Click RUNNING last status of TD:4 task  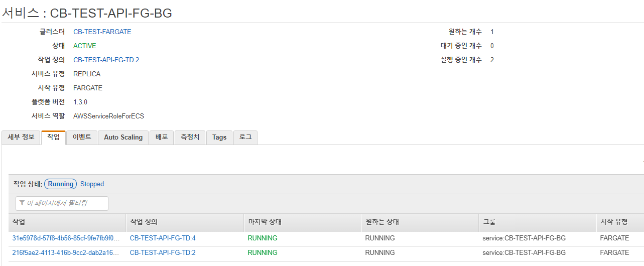pos(263,238)
